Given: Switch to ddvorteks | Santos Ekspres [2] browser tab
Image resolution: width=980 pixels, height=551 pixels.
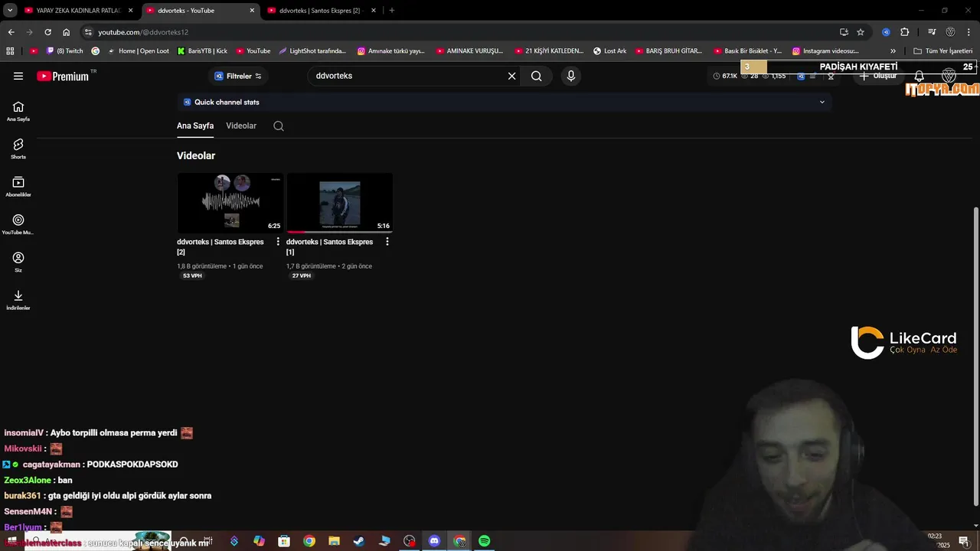Looking at the screenshot, I should [322, 11].
